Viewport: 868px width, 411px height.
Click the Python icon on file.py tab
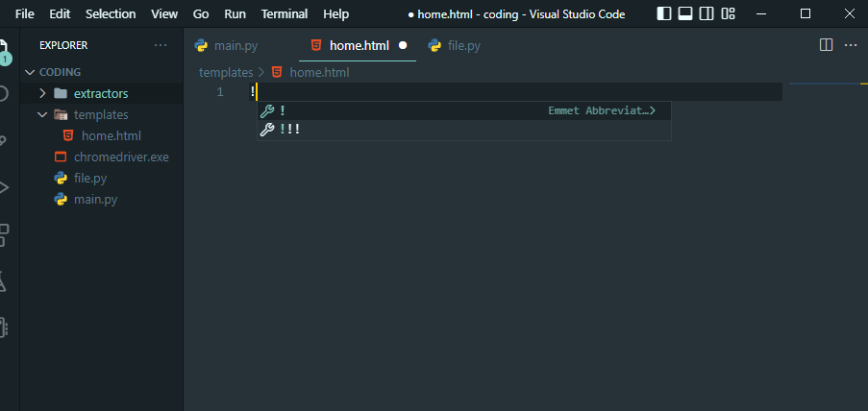tap(434, 45)
